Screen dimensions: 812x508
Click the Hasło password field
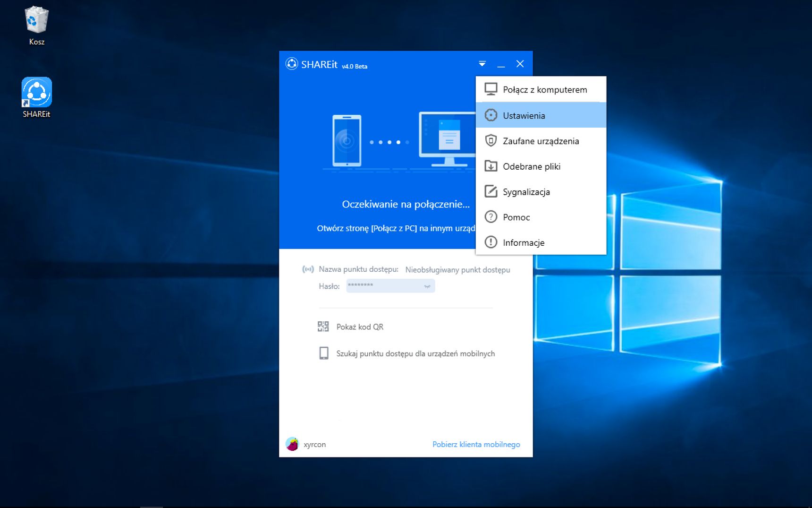pyautogui.click(x=390, y=285)
